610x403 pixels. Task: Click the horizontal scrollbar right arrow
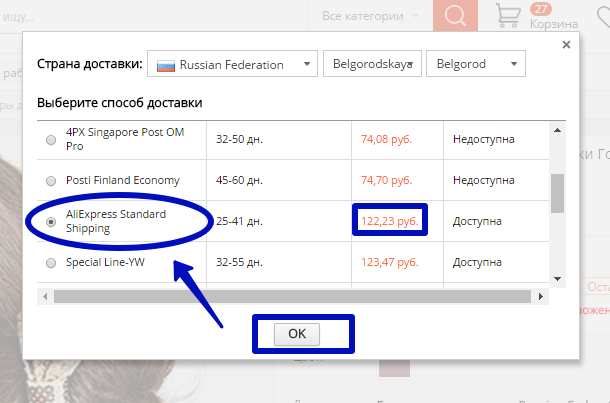pos(541,296)
